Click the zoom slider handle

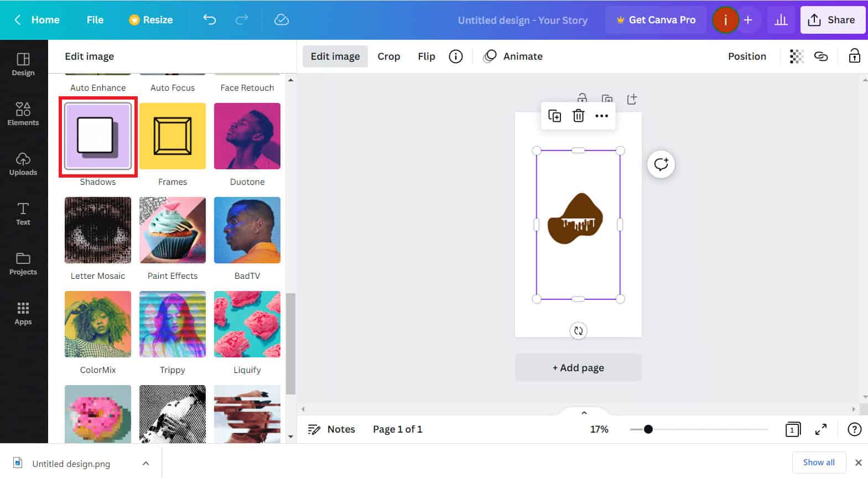[x=648, y=429]
